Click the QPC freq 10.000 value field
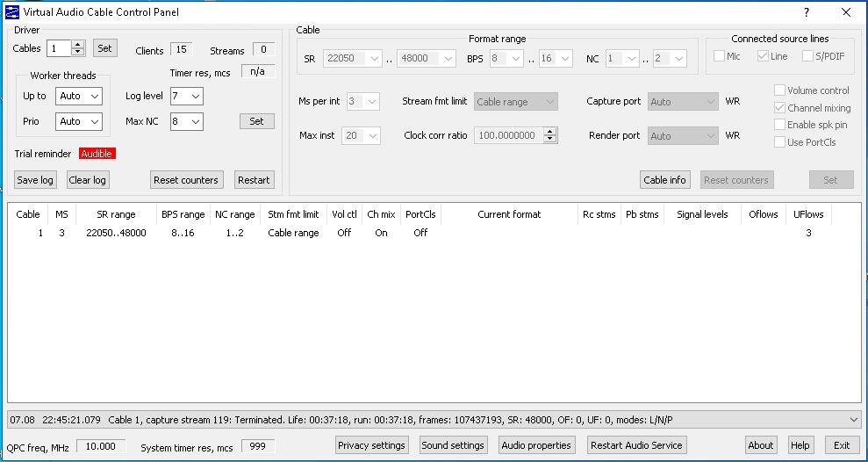This screenshot has height=462, width=868. tap(101, 446)
